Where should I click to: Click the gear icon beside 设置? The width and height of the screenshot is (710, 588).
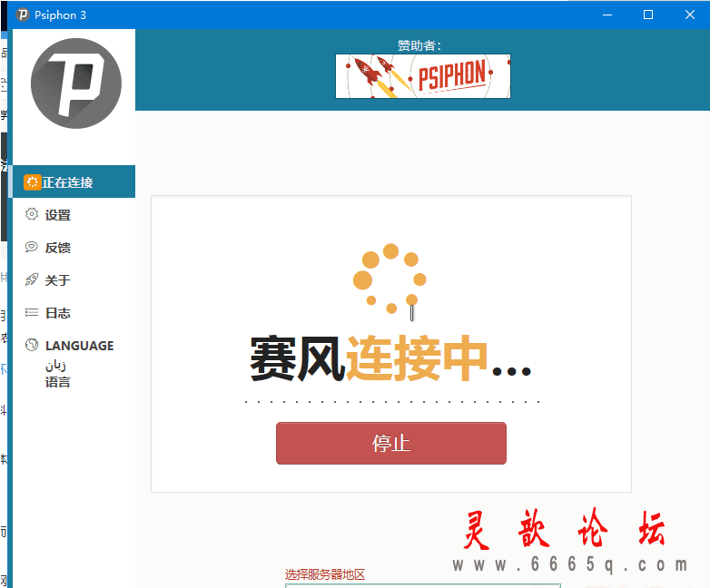pos(32,214)
